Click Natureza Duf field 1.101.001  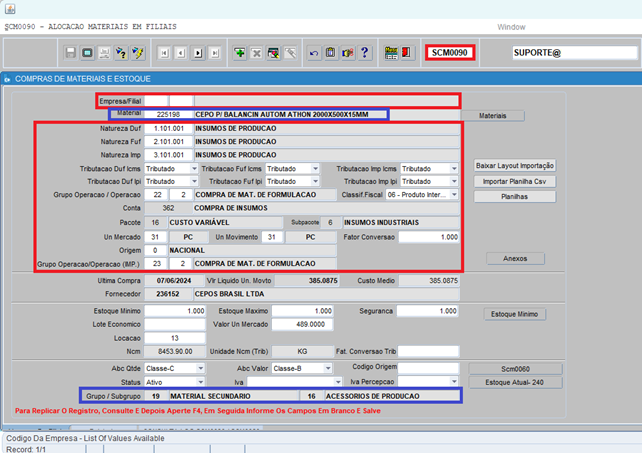coord(168,129)
